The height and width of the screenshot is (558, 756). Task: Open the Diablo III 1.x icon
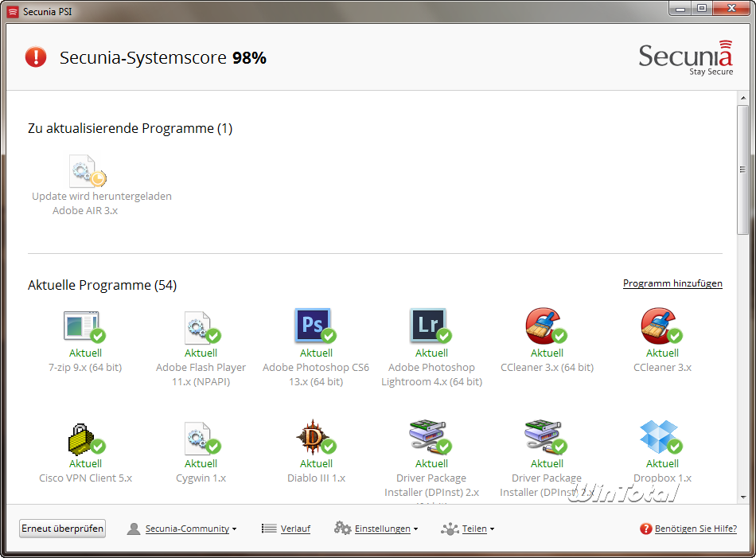[316, 437]
